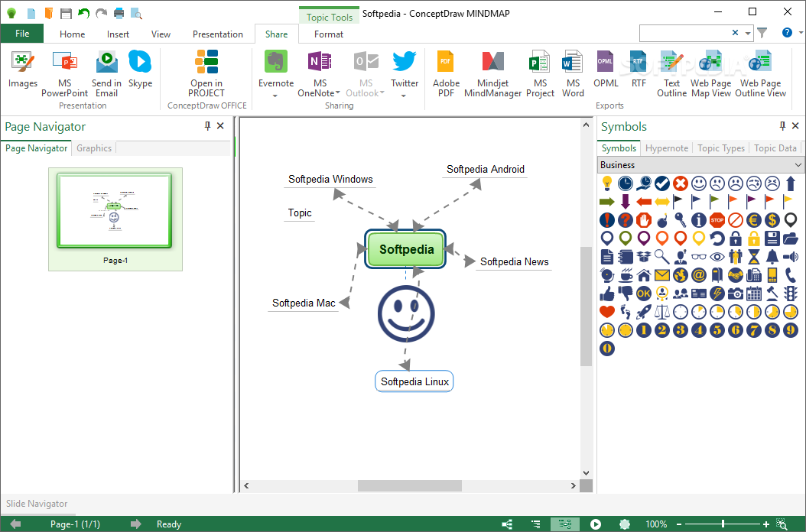Image resolution: width=806 pixels, height=532 pixels.
Task: Open the Insert ribbon tab
Action: click(118, 34)
